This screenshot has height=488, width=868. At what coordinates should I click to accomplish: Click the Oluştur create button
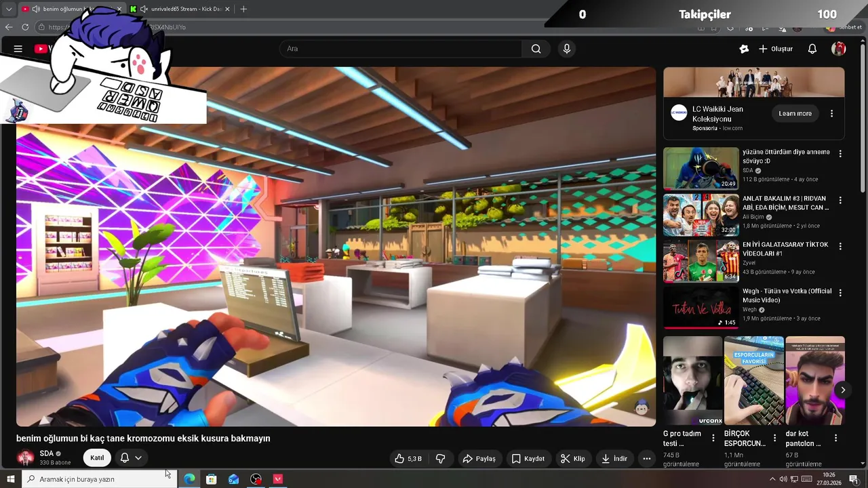tap(776, 49)
